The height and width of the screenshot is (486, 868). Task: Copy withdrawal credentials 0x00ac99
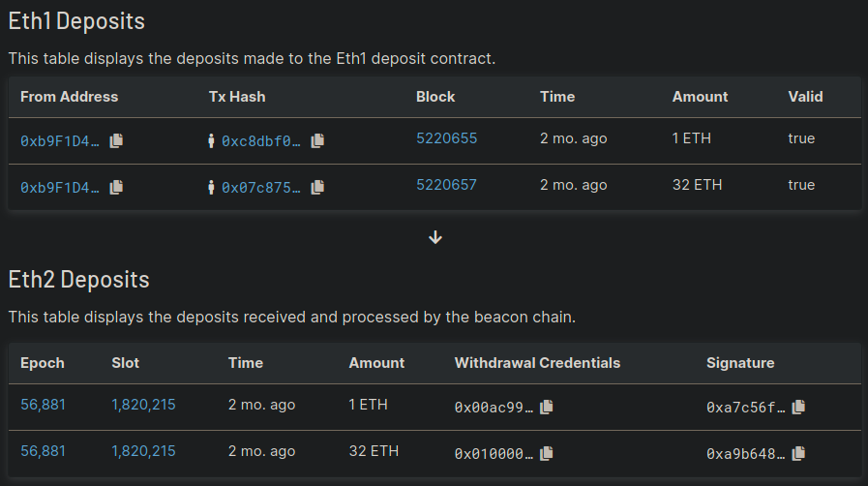(547, 407)
